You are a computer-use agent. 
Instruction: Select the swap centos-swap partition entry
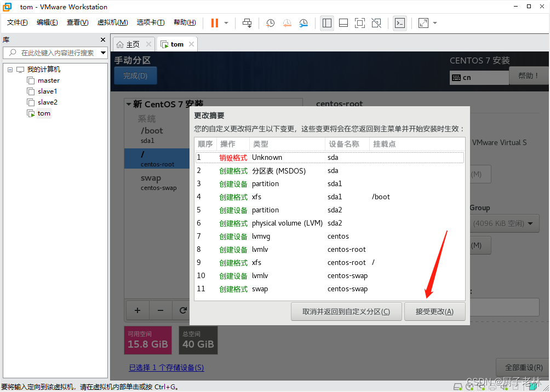point(157,182)
